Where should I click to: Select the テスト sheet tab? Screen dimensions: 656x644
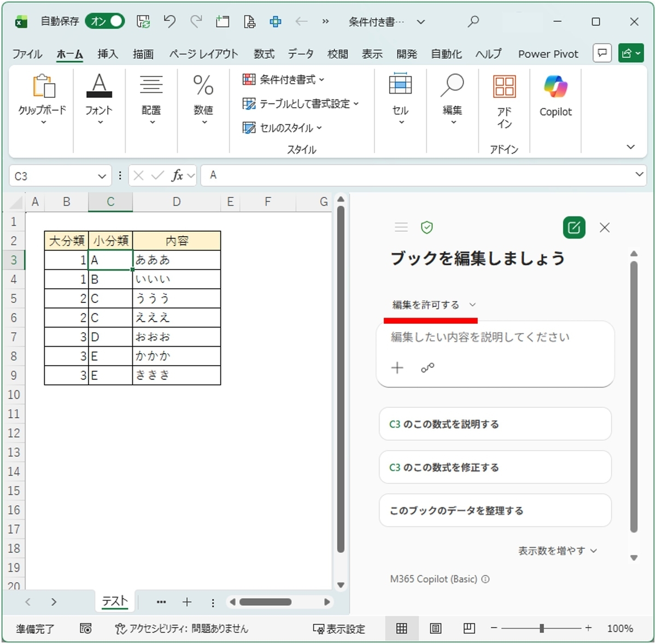[115, 601]
